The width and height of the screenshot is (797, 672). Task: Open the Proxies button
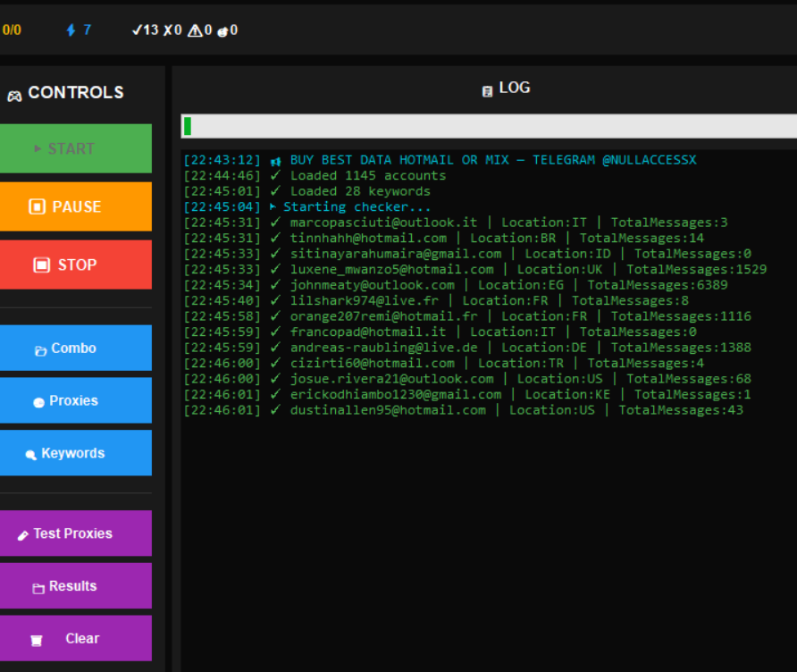coord(75,401)
